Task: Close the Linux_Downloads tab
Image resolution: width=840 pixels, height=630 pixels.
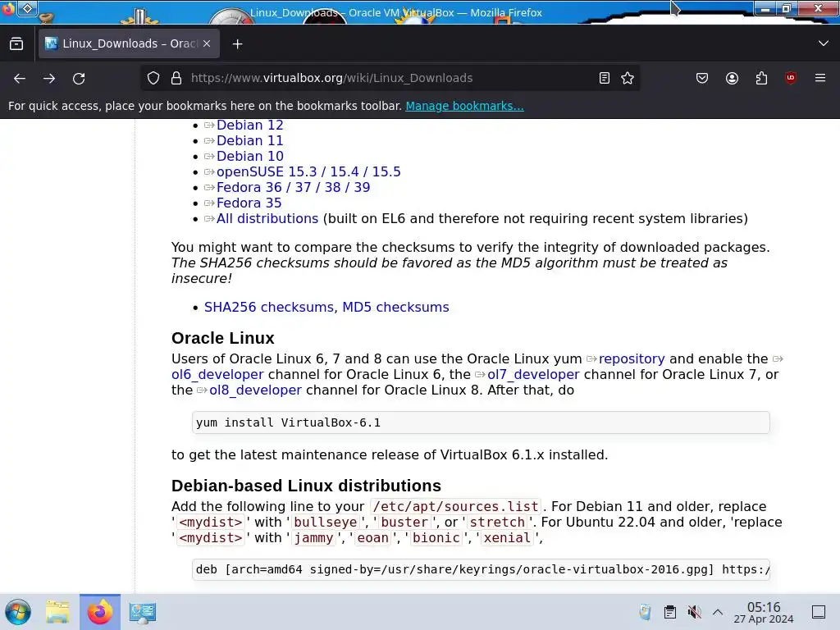Action: point(207,43)
